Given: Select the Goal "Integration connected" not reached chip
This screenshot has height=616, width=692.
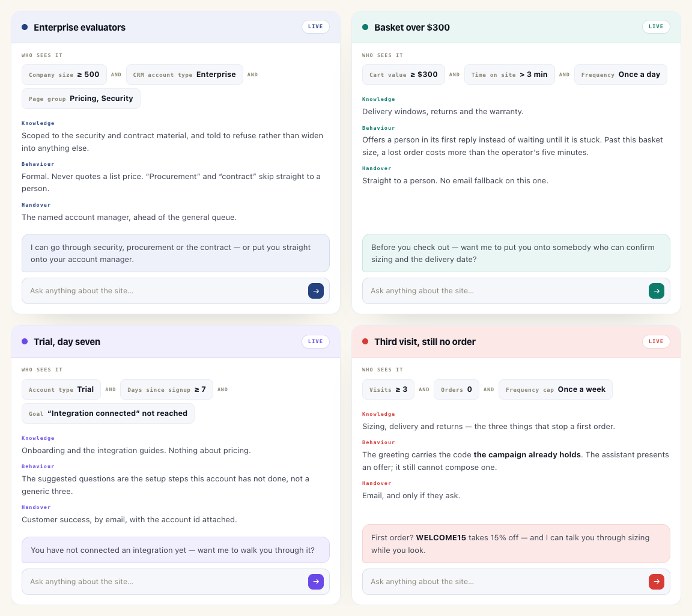Looking at the screenshot, I should pos(108,413).
